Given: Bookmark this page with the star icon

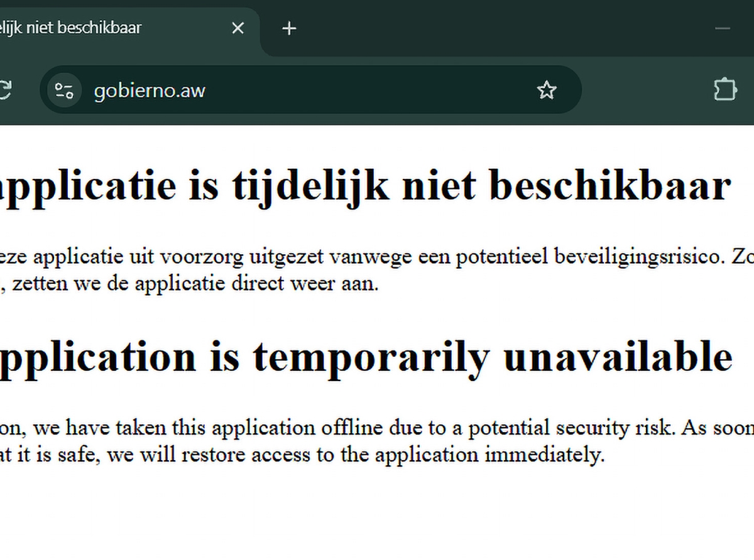Looking at the screenshot, I should point(547,90).
